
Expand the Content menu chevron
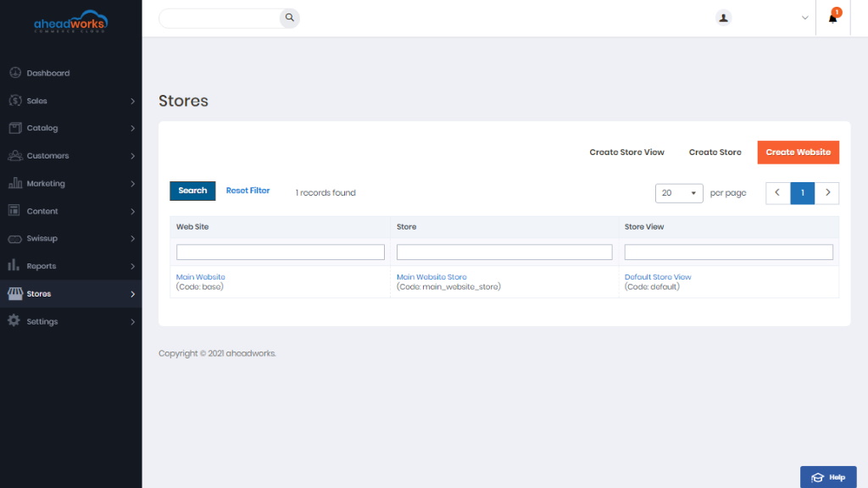pos(132,211)
